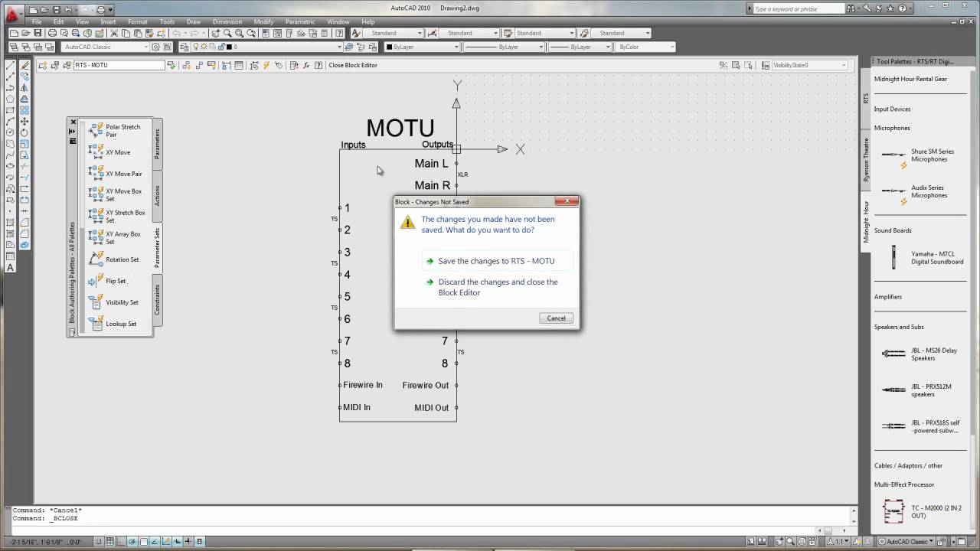The width and height of the screenshot is (980, 551).
Task: Click the Zoom Realtime magnifier icon
Action: pyautogui.click(x=228, y=33)
